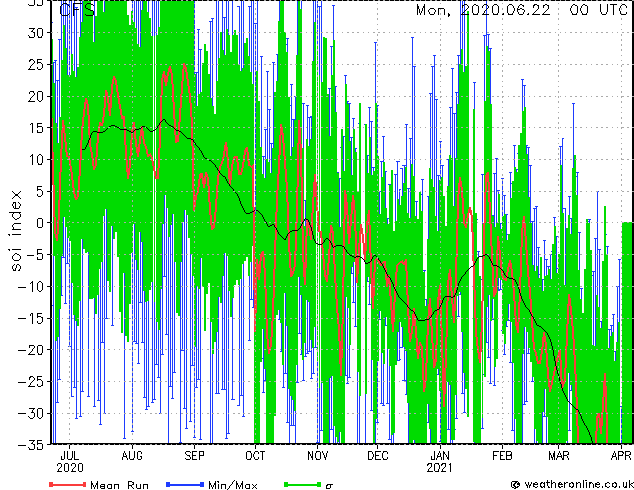Click the AUG month label
Image resolution: width=634 pixels, height=490 pixels.
pos(132,456)
